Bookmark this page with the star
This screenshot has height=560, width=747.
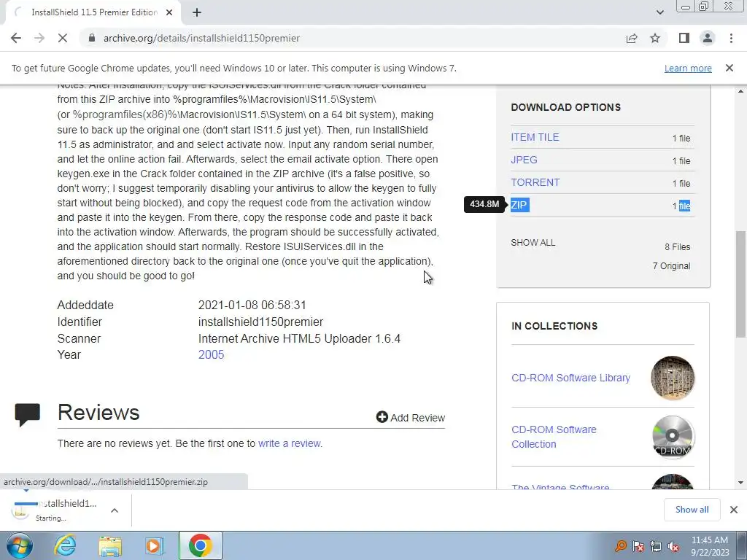click(655, 38)
